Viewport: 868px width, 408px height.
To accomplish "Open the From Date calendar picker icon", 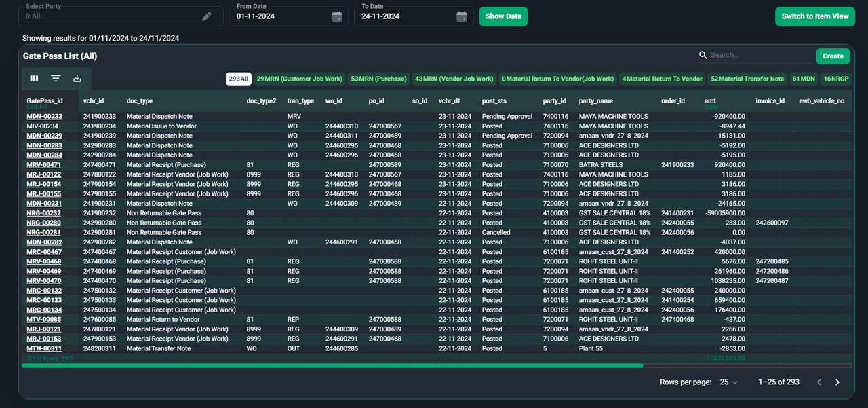I will coord(337,16).
